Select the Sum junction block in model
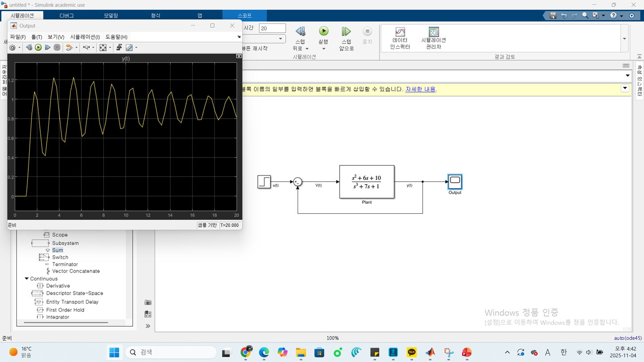Image resolution: width=644 pixels, height=362 pixels. pyautogui.click(x=298, y=182)
